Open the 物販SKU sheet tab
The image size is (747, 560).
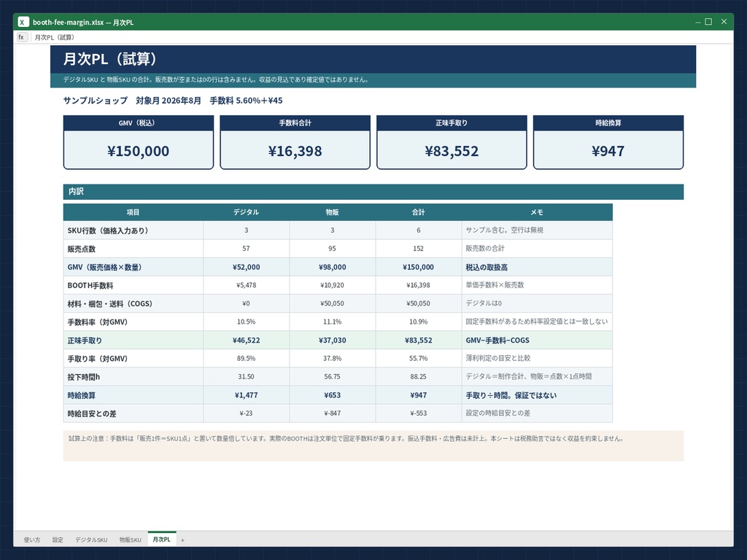click(130, 540)
